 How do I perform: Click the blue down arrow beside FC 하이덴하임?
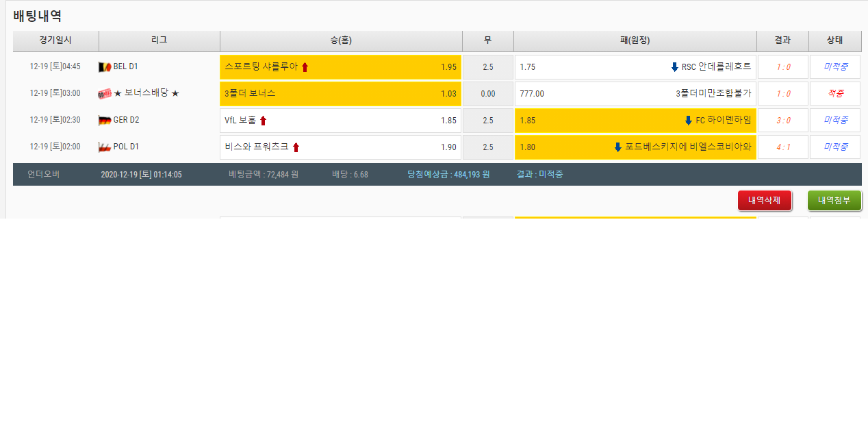click(x=688, y=121)
